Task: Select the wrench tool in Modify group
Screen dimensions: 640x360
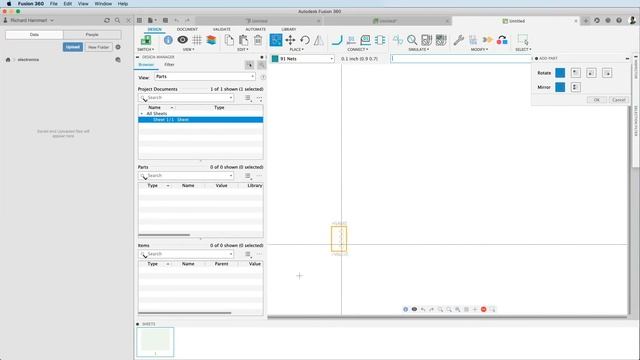Action: tap(458, 40)
